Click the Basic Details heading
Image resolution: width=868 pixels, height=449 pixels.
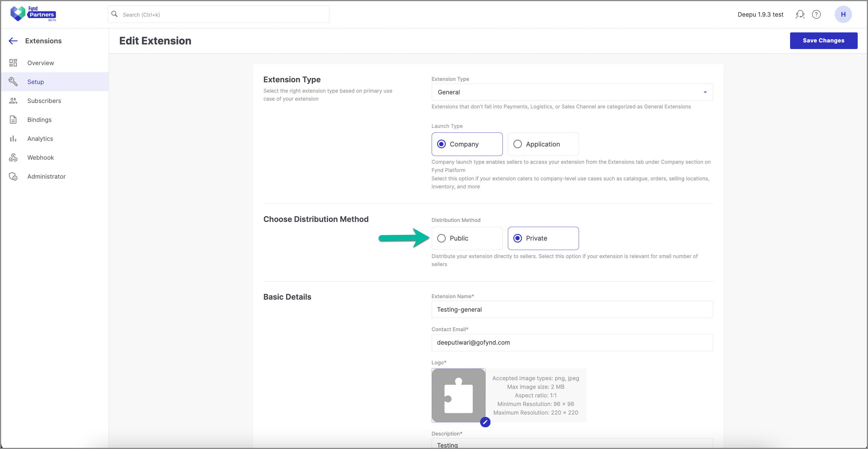click(287, 297)
